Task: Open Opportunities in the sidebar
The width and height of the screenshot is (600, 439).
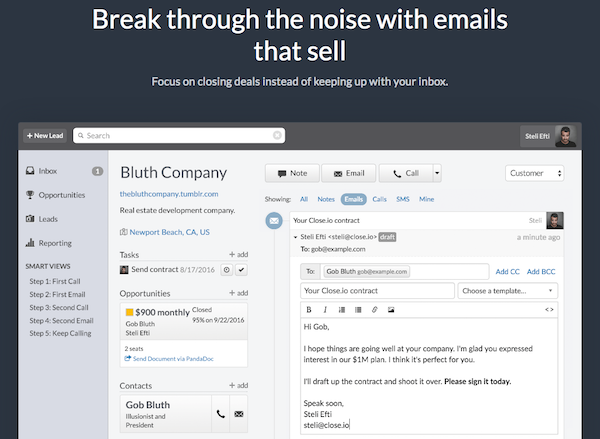Action: click(61, 194)
